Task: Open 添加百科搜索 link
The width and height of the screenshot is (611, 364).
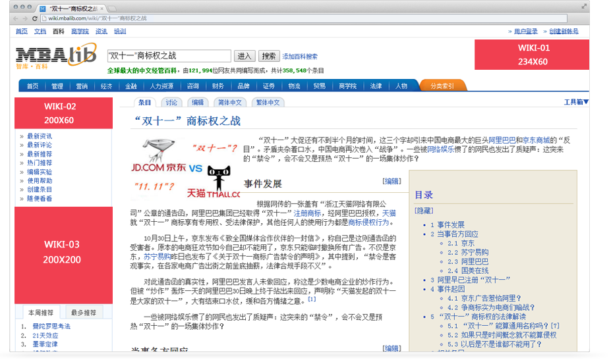Action: coord(300,57)
